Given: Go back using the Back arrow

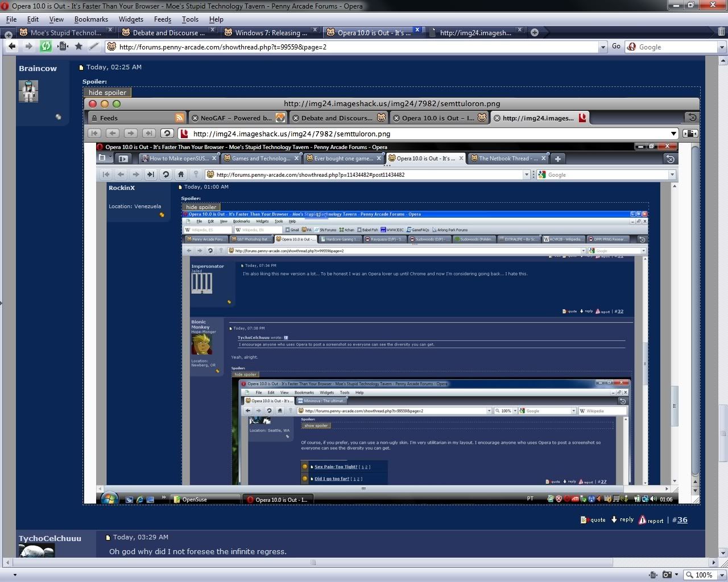Looking at the screenshot, I should 12,47.
